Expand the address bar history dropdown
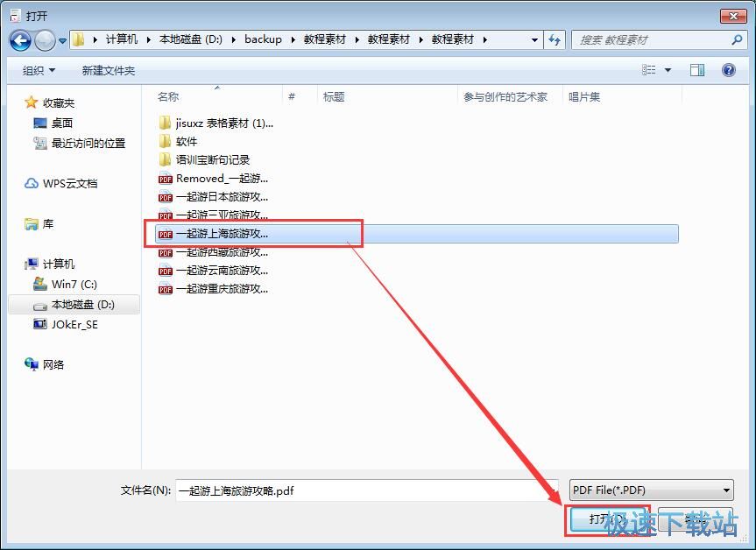The width and height of the screenshot is (756, 550). [x=535, y=39]
